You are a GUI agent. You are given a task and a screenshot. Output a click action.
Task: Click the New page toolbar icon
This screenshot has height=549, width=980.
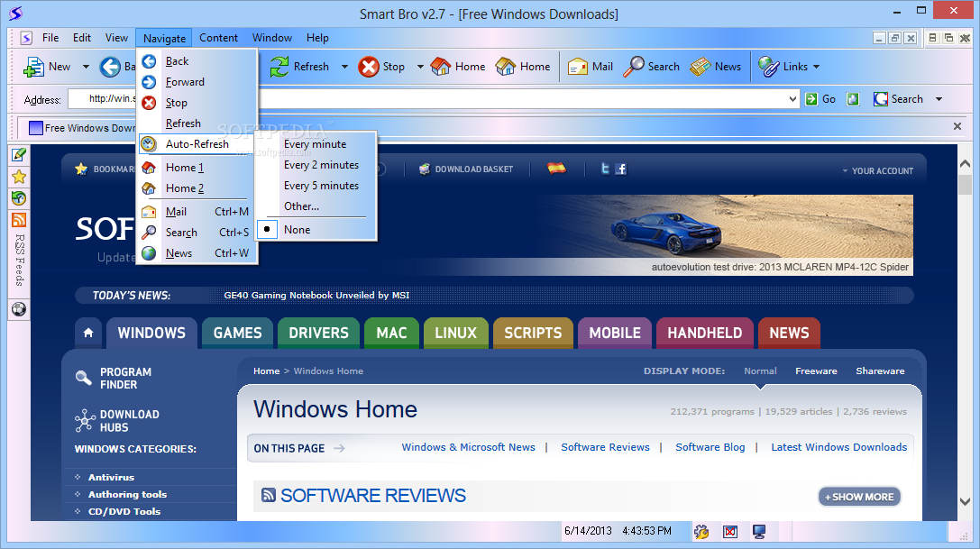pos(33,67)
